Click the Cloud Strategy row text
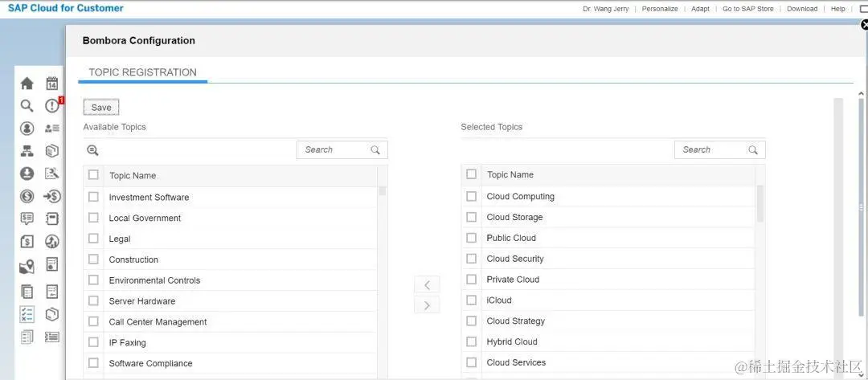Screen dimensions: 868x380 pyautogui.click(x=515, y=321)
